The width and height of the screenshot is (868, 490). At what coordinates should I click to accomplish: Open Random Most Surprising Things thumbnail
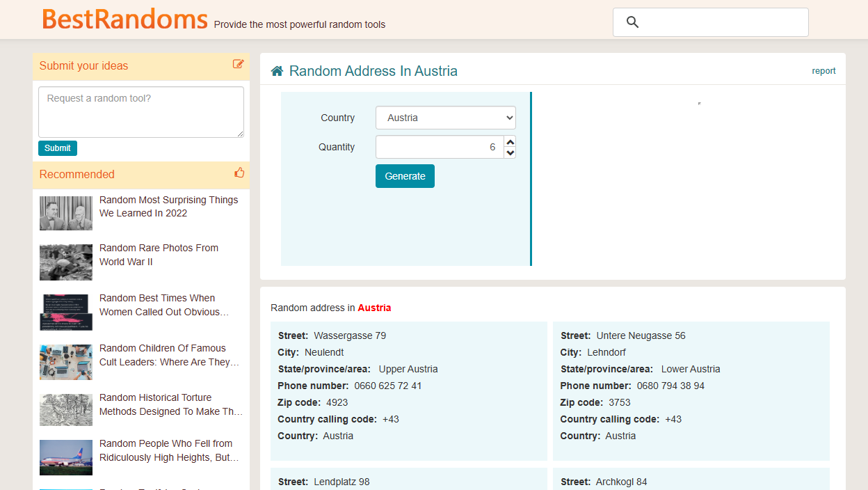[x=66, y=213]
